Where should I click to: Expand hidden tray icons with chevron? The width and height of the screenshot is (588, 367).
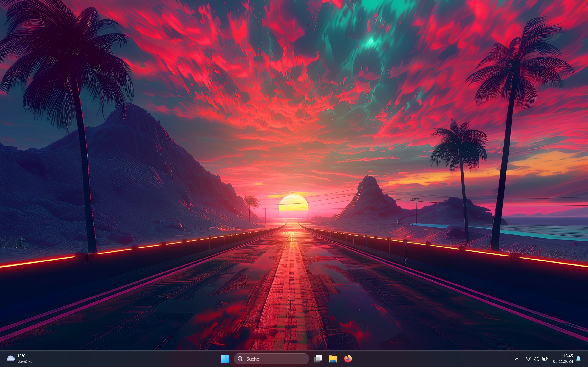517,359
